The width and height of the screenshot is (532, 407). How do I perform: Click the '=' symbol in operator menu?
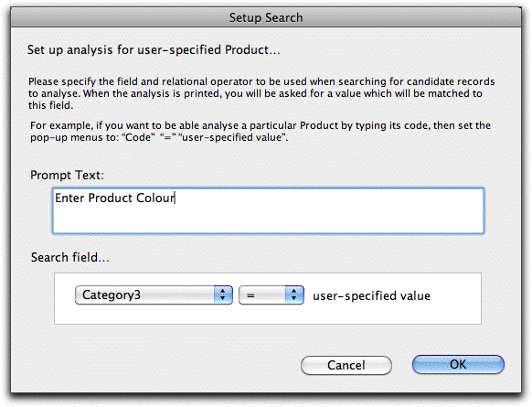tap(250, 295)
